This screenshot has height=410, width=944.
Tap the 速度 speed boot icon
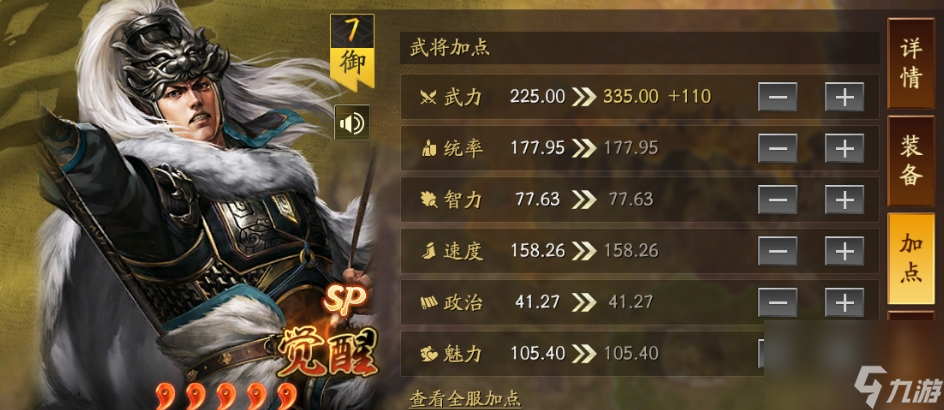click(x=428, y=250)
